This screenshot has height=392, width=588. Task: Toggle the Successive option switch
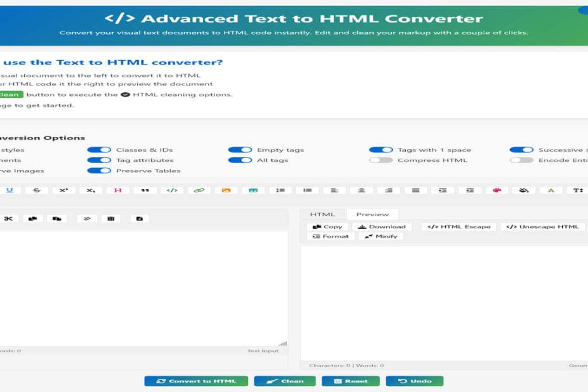(522, 150)
